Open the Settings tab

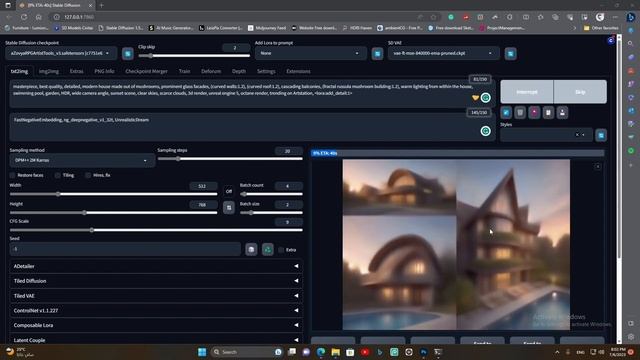266,71
